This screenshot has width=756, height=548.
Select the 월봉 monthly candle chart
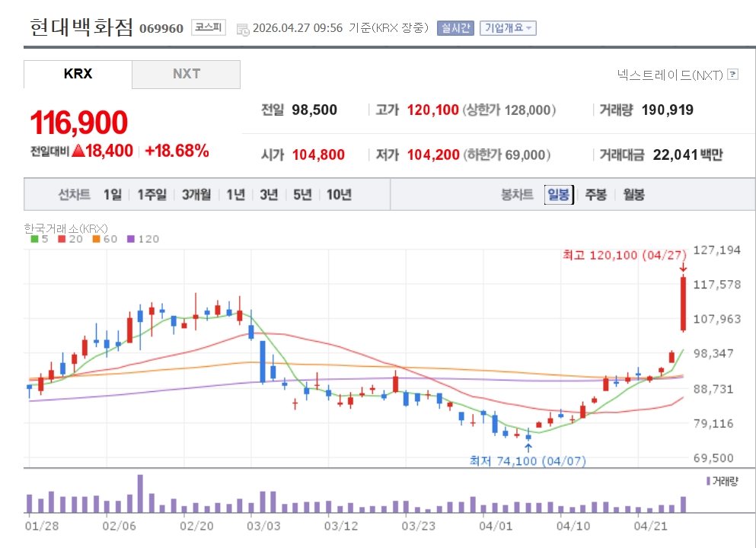(633, 195)
